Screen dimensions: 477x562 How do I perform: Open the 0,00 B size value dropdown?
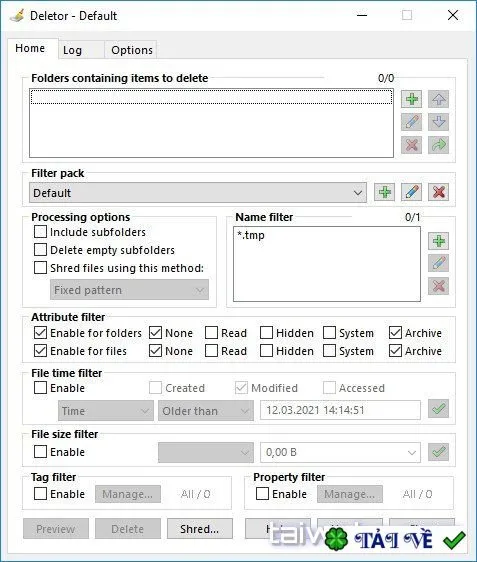point(340,452)
